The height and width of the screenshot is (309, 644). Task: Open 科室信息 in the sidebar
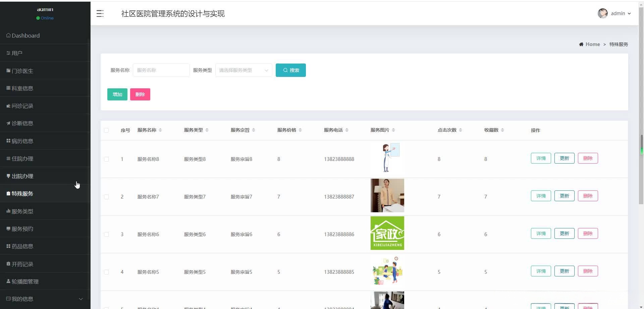click(x=45, y=88)
